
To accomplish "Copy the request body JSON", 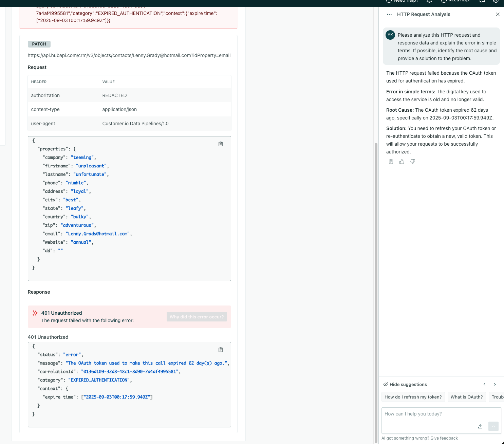I will pyautogui.click(x=221, y=144).
